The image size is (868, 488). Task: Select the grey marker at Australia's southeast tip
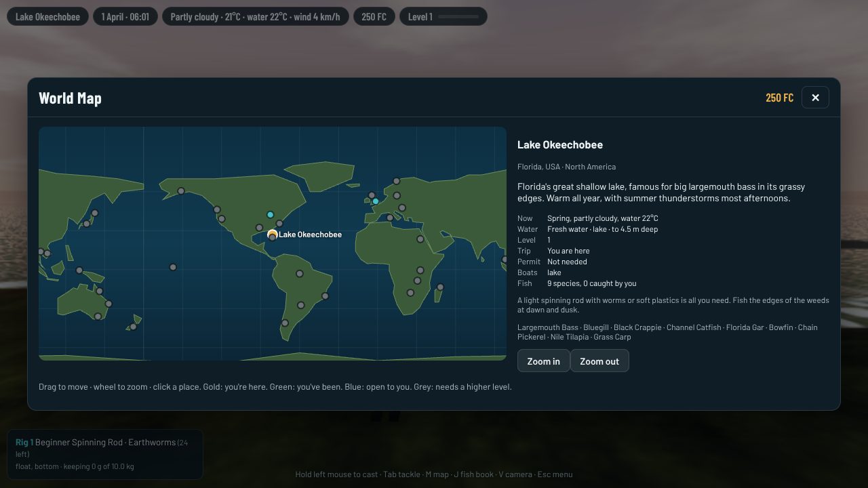tap(98, 317)
